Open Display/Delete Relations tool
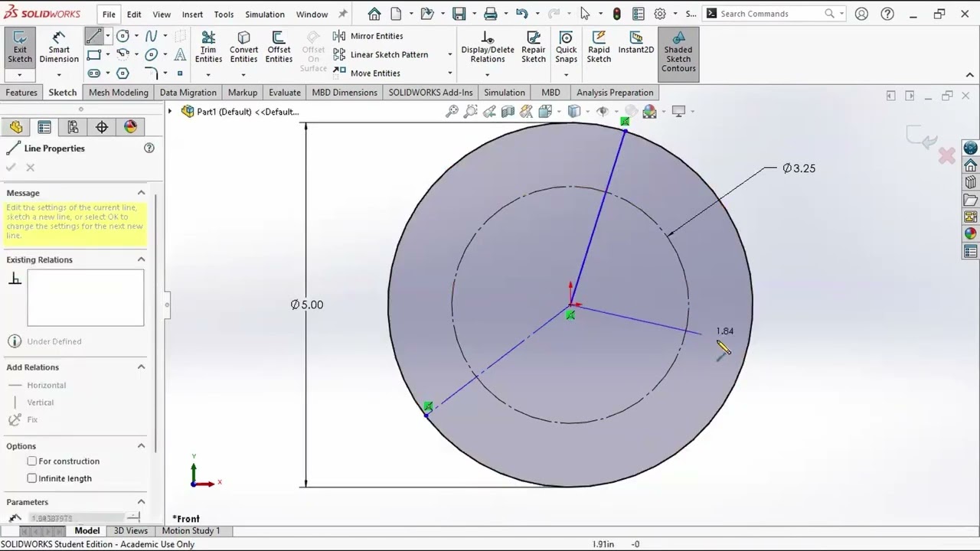 click(488, 47)
